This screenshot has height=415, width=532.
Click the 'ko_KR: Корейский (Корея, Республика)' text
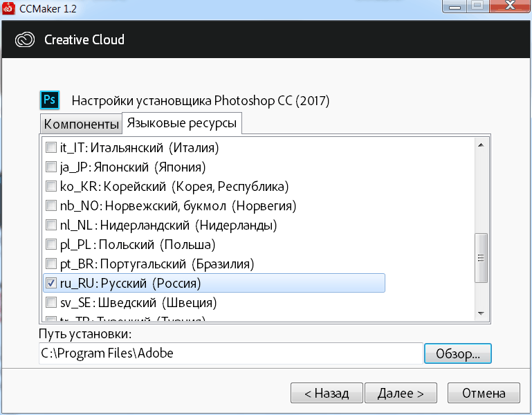[x=174, y=186]
